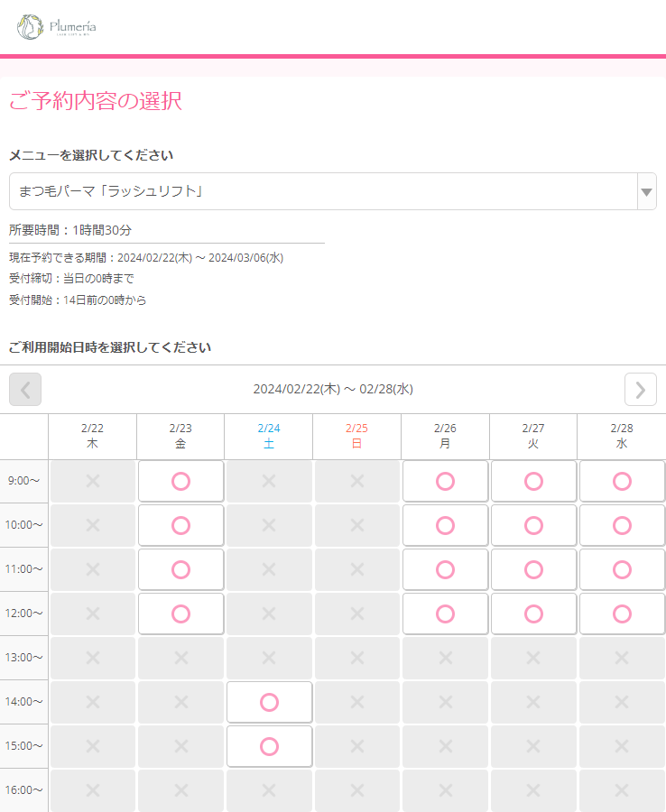Book the 2/26 9:00 slot
This screenshot has height=812, width=666.
point(446,481)
